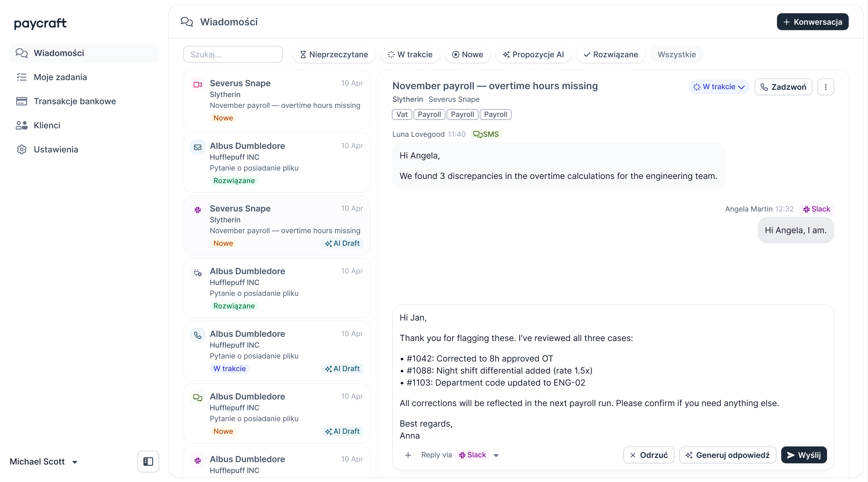
Task: Click the Slack badge on Angela Martin's message
Action: coord(816,209)
